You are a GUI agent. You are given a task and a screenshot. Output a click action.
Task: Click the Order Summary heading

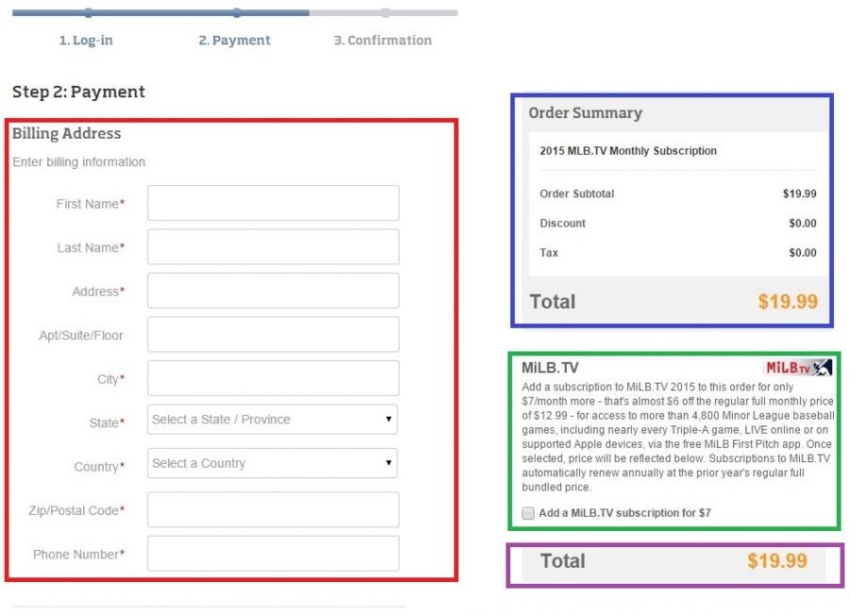point(586,112)
